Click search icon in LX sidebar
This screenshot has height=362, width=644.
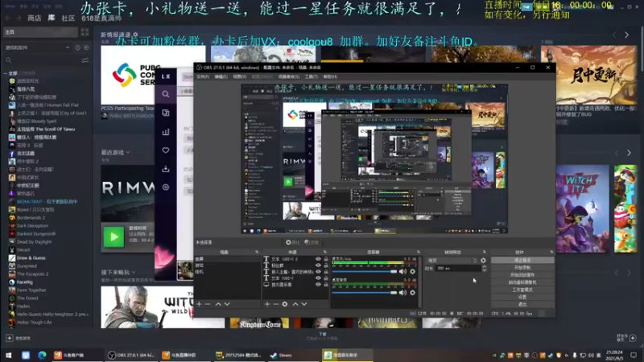point(166,94)
